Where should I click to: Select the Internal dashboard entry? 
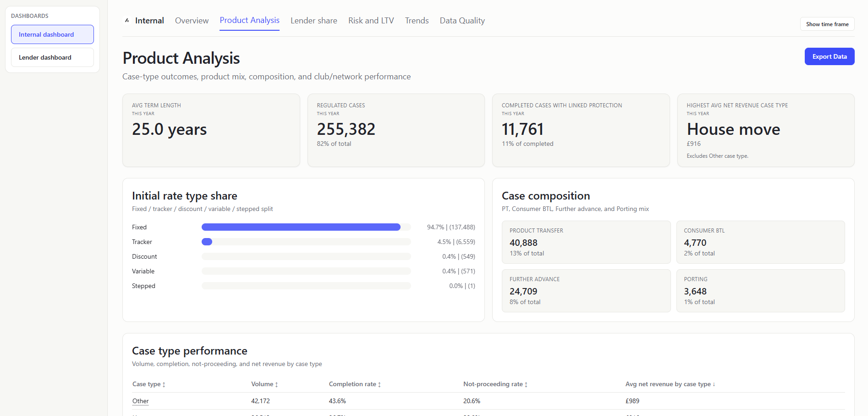pyautogui.click(x=52, y=34)
